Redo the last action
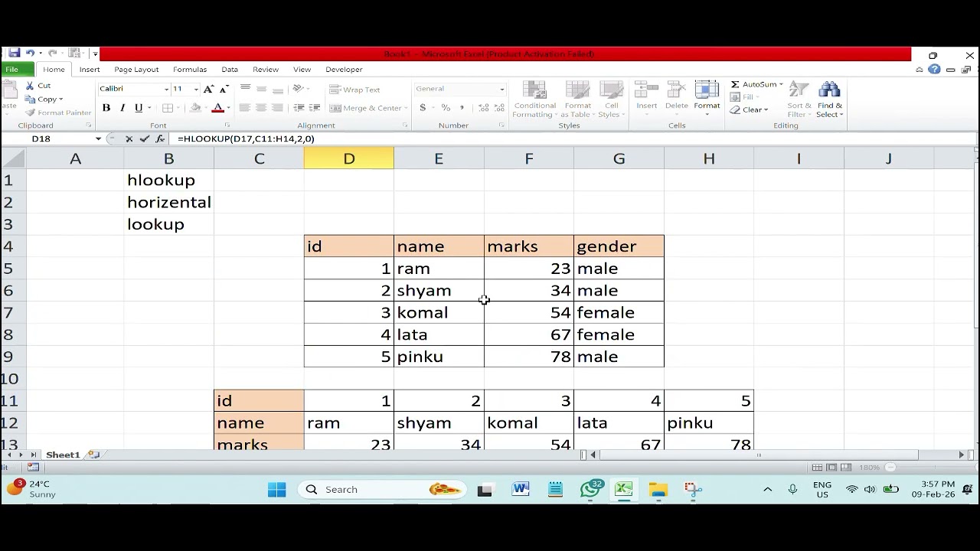 52,53
